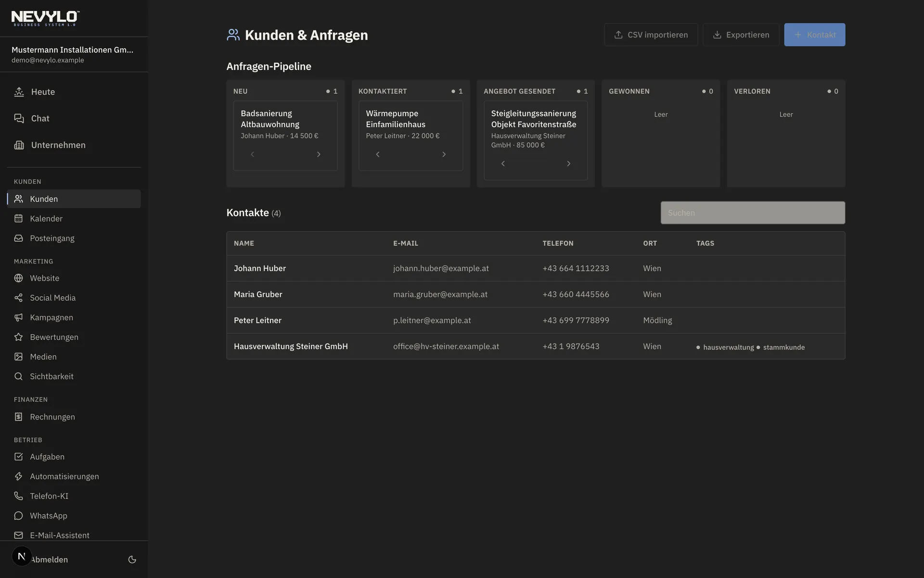Click the round N avatar badge

click(22, 556)
